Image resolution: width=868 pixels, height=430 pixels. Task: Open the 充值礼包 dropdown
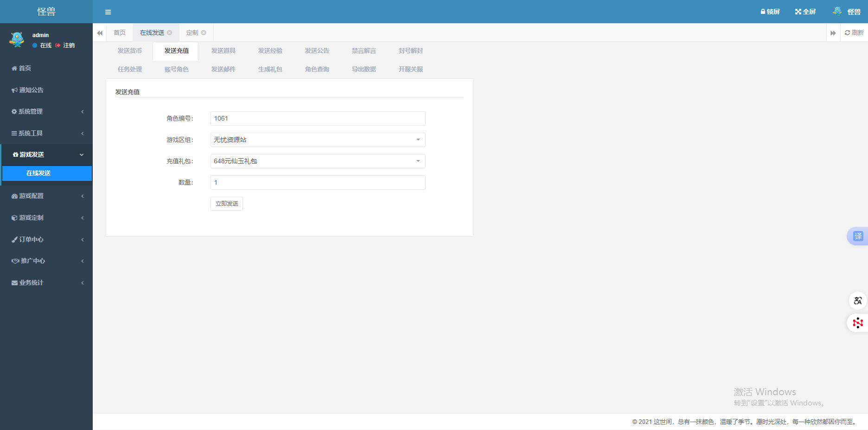pos(318,161)
